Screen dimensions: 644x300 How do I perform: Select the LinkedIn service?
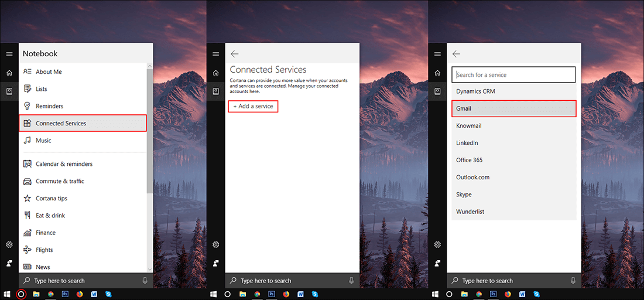click(514, 143)
